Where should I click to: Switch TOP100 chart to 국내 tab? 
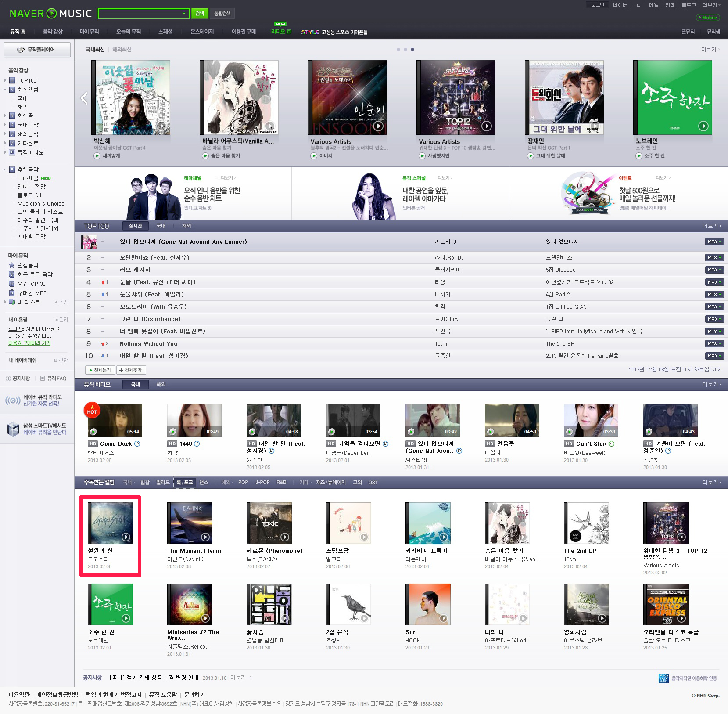tap(161, 226)
